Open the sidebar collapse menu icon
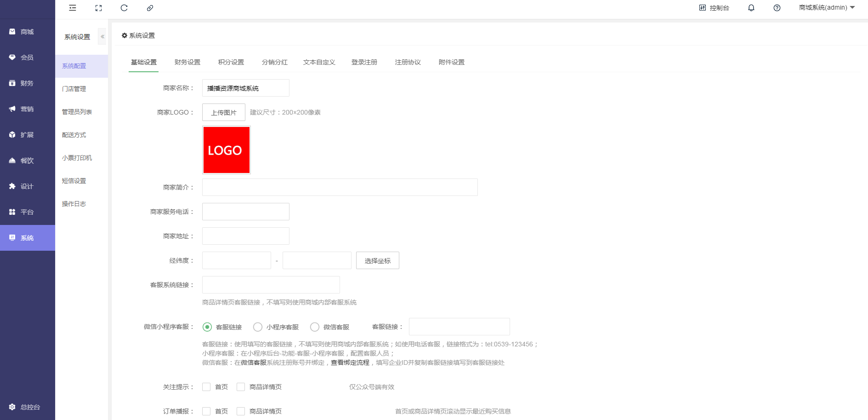Viewport: 868px width, 420px height. [x=72, y=8]
